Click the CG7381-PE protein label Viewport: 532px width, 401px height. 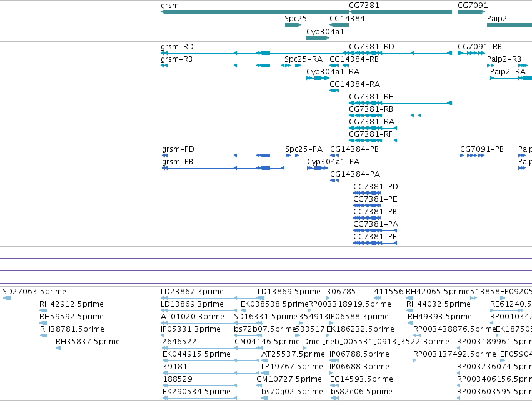[375, 200]
